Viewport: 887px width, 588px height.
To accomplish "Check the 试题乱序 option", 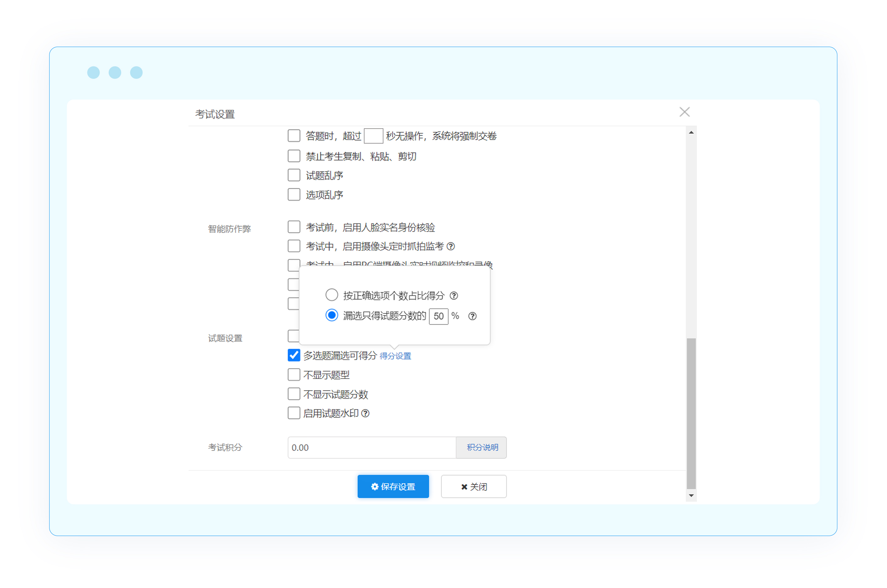I will (x=294, y=175).
